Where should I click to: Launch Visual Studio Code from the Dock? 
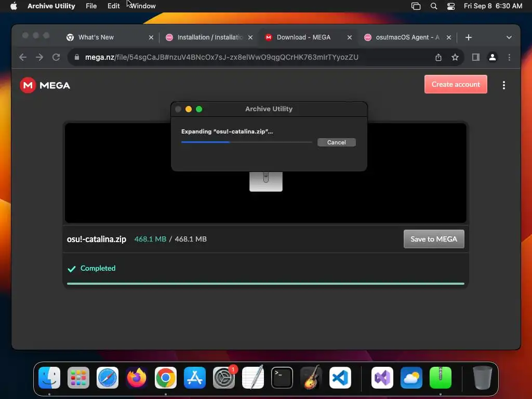[x=340, y=378]
